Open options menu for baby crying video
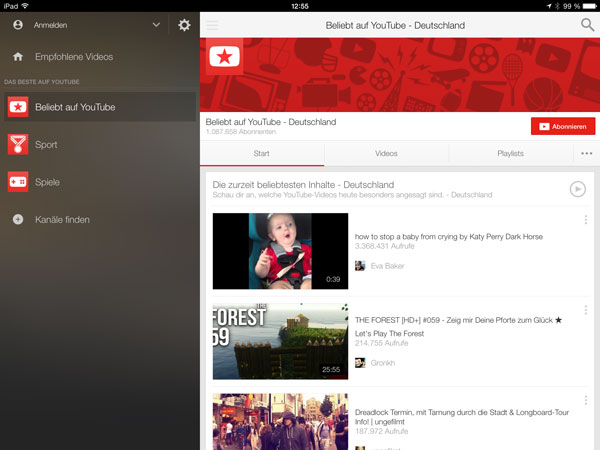600x450 pixels. [x=586, y=220]
